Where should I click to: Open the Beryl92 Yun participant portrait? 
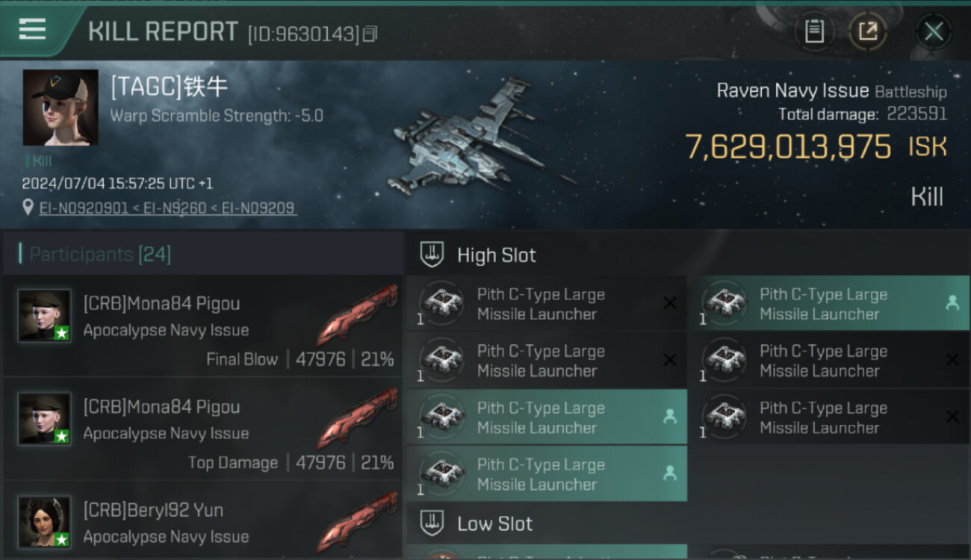pos(45,521)
